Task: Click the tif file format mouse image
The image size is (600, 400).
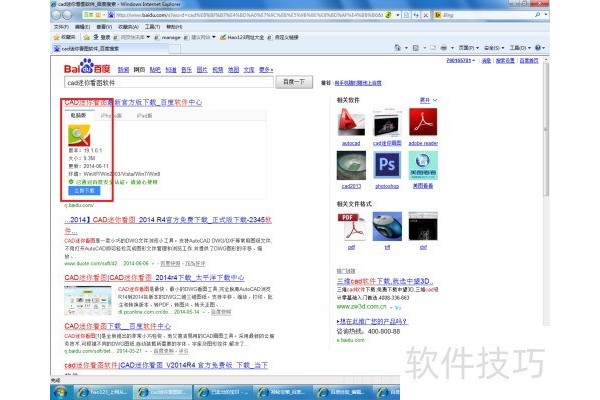Action: [x=387, y=227]
